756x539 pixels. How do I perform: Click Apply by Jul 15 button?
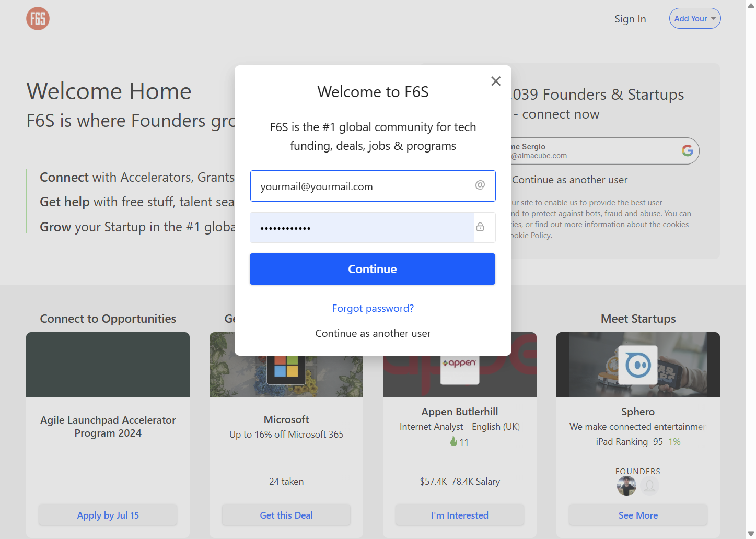pyautogui.click(x=108, y=515)
